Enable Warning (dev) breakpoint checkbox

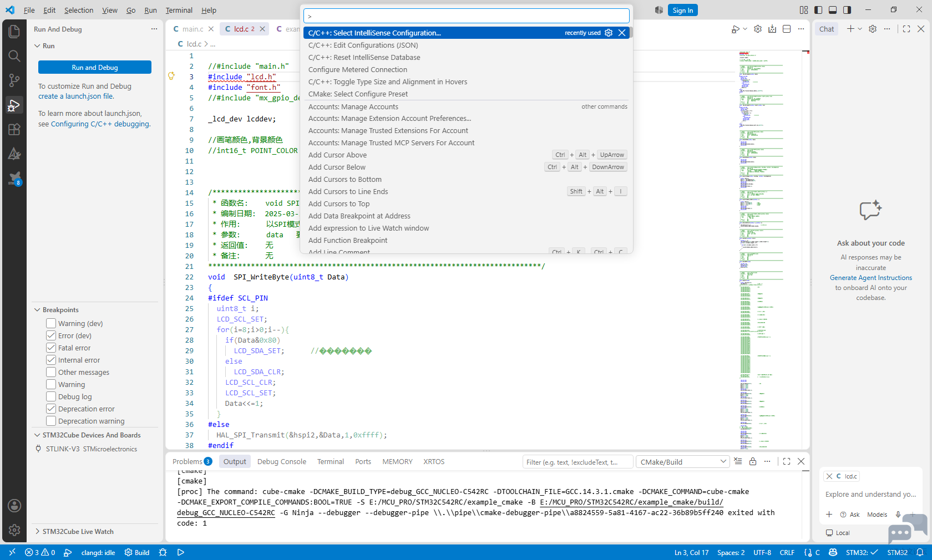(51, 323)
